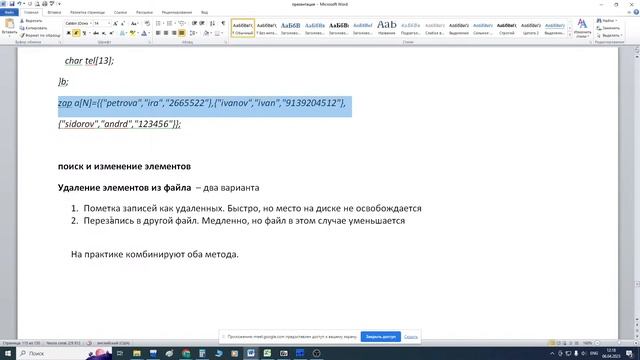Click the increase indent icon
Screen dimensions: 640x360
click(202, 23)
